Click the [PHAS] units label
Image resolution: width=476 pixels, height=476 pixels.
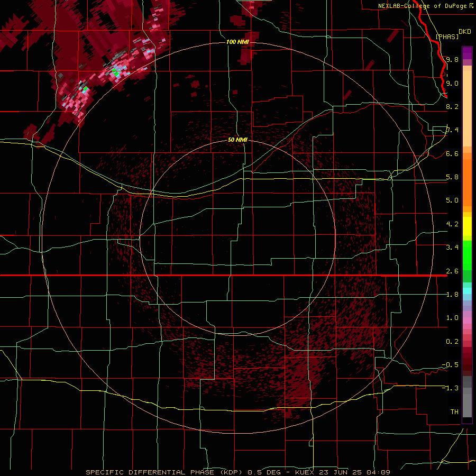click(x=447, y=36)
